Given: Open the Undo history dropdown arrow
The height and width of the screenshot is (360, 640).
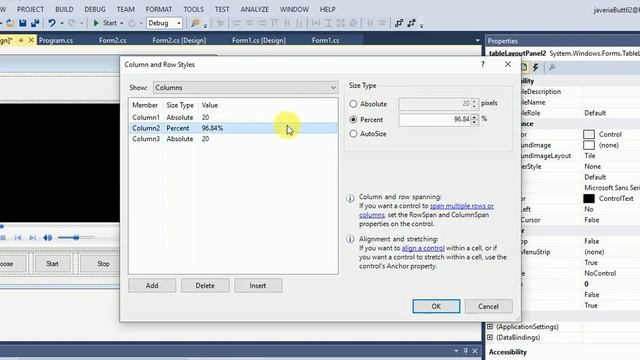Looking at the screenshot, I should click(62, 24).
